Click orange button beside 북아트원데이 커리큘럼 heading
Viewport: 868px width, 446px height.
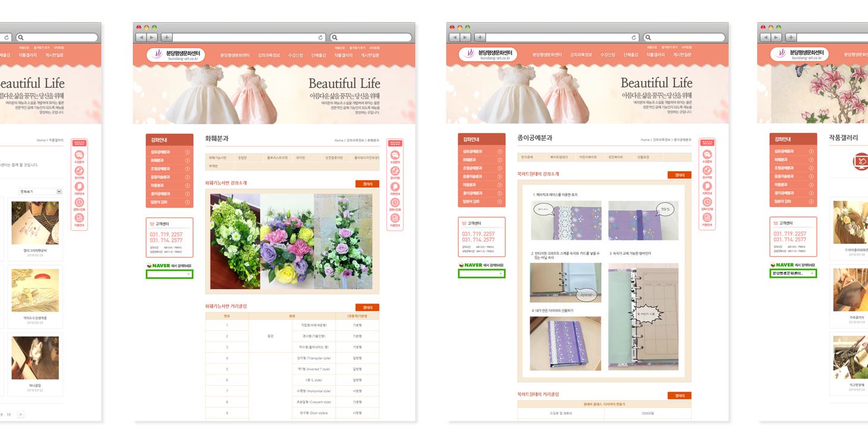pyautogui.click(x=680, y=396)
